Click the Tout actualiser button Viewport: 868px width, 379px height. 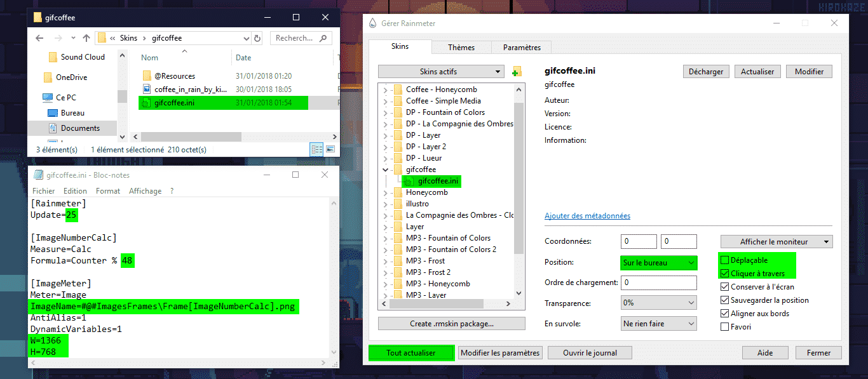click(x=411, y=353)
